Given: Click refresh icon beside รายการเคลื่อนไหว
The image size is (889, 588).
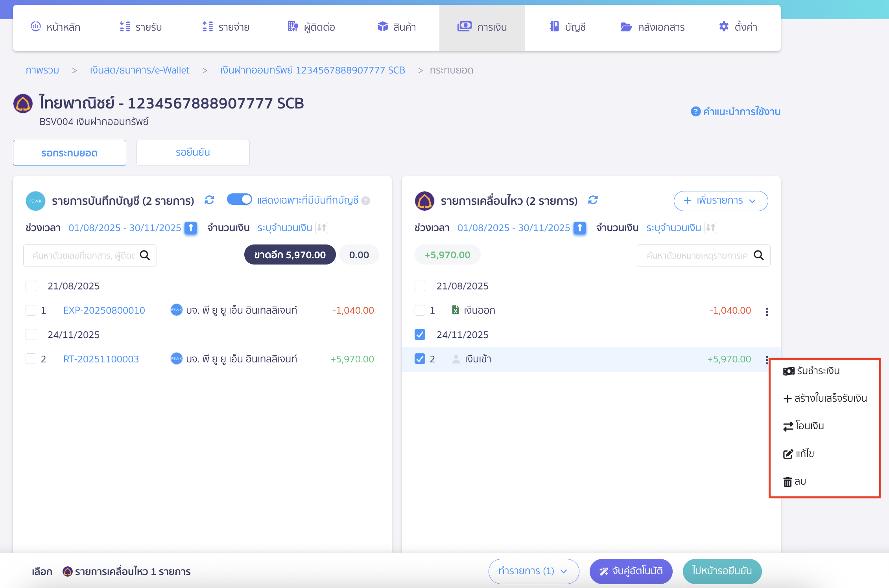Looking at the screenshot, I should coord(593,200).
